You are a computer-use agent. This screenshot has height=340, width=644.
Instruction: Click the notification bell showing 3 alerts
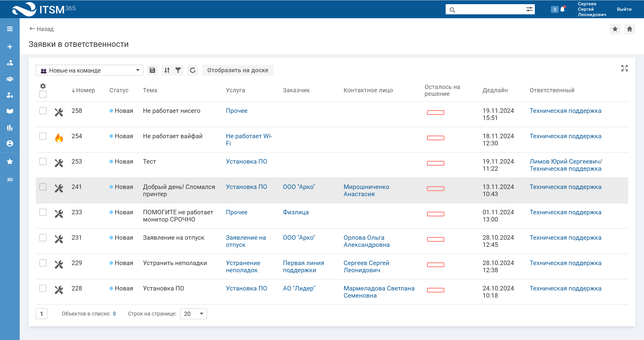562,9
